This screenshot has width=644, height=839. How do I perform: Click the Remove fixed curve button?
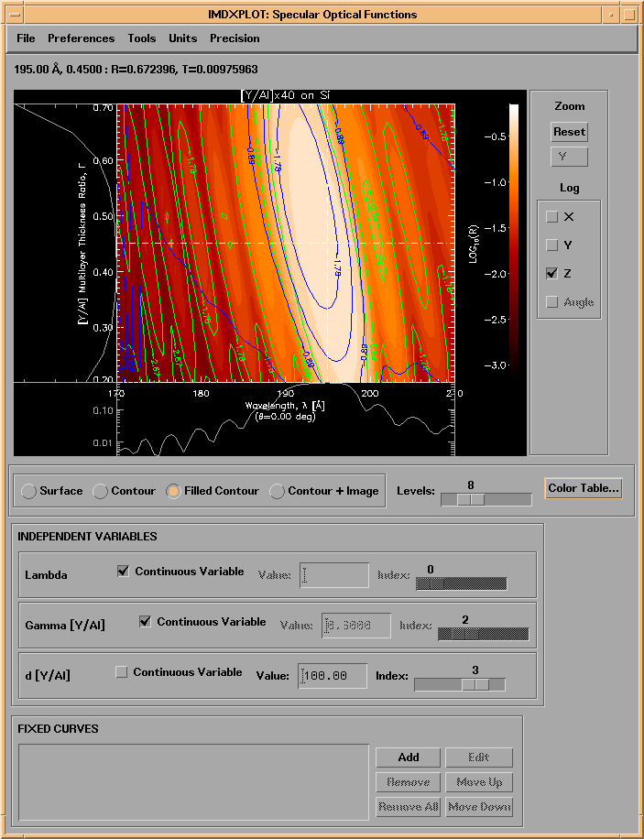409,782
